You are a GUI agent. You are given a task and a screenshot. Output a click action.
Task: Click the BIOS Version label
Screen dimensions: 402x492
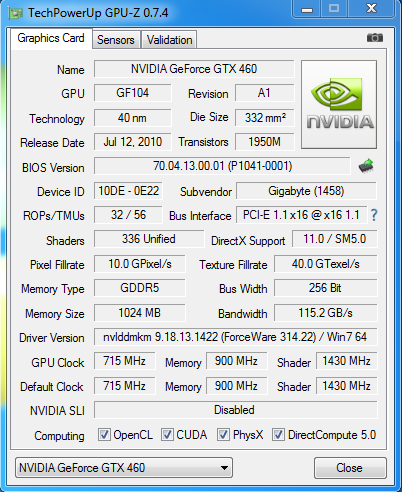pyautogui.click(x=53, y=168)
